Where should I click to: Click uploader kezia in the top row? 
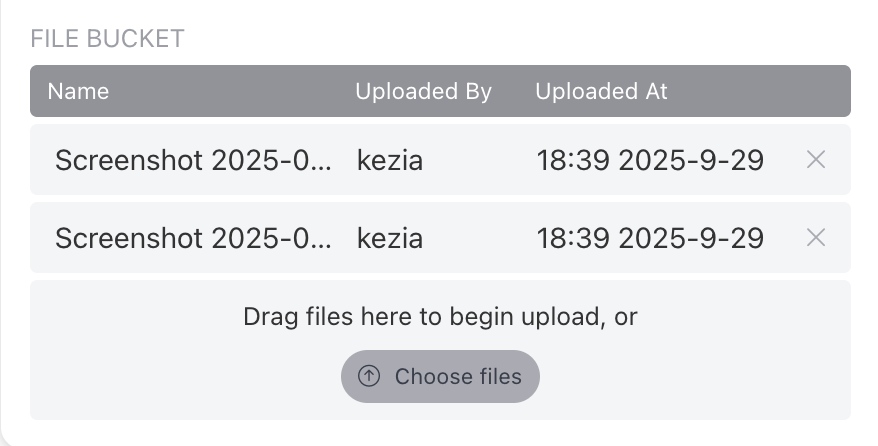pos(390,160)
